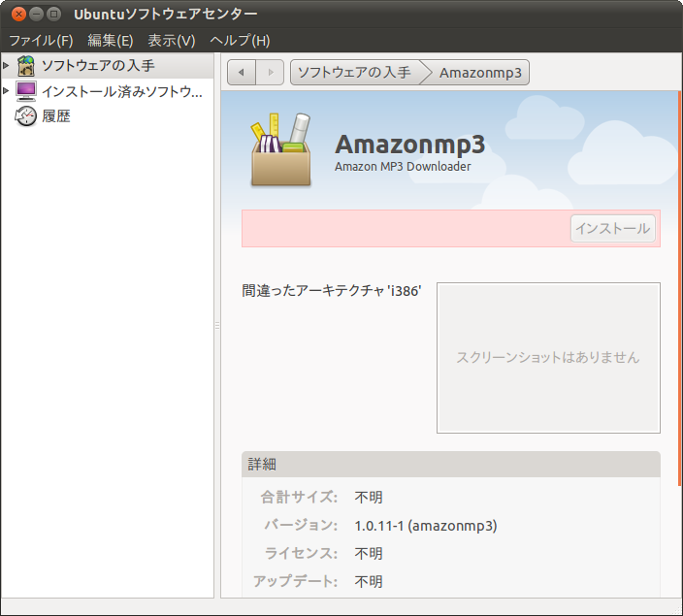Screen dimensions: 683x616
Task: Open the ファイル(F) menu
Action: (41, 41)
